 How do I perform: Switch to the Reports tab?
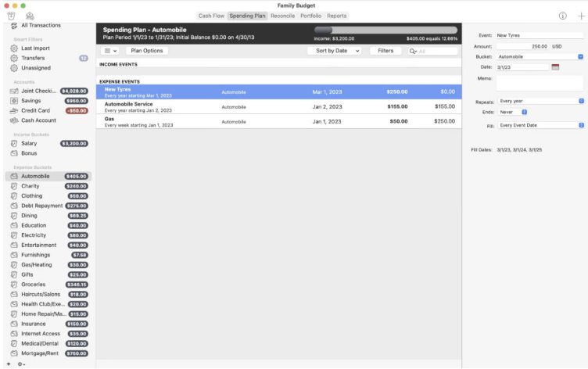pyautogui.click(x=336, y=16)
